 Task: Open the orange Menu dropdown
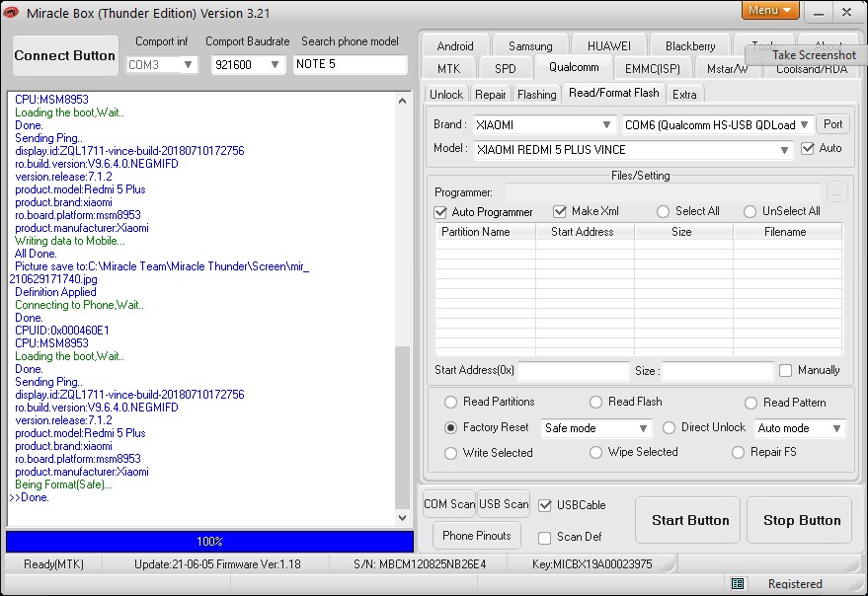pyautogui.click(x=769, y=10)
